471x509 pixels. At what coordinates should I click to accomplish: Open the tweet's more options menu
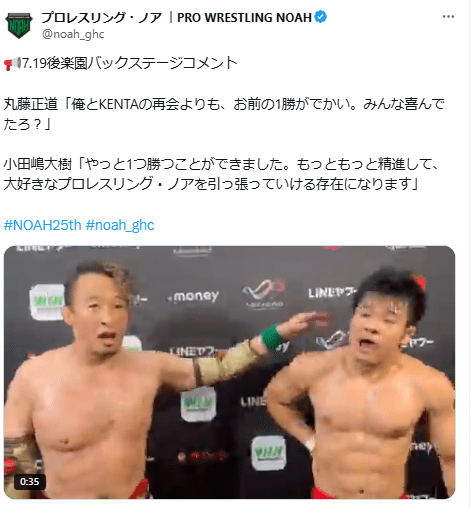click(x=448, y=17)
